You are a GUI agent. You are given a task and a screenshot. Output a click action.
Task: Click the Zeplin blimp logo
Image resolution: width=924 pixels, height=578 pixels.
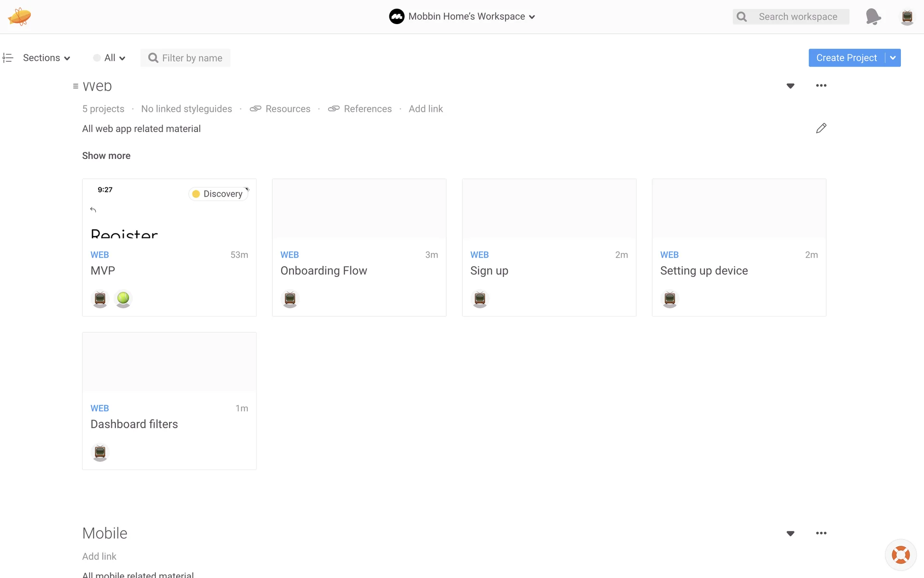(x=19, y=16)
